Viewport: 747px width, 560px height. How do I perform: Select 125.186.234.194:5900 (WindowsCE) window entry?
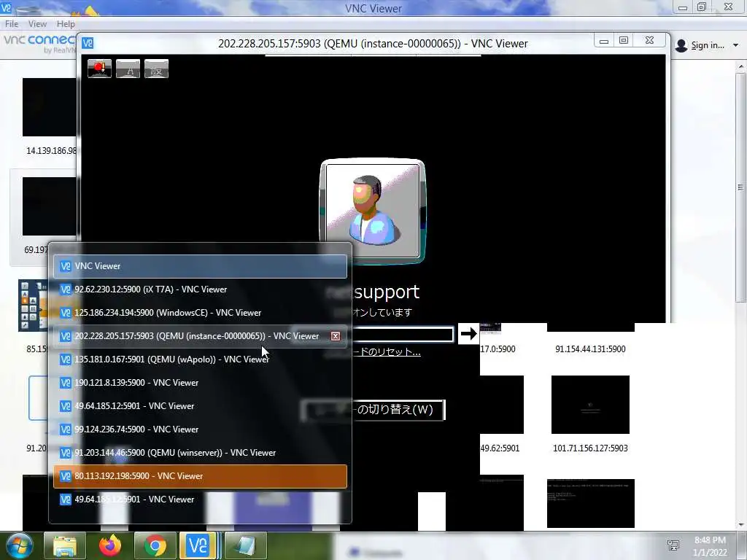(x=200, y=313)
